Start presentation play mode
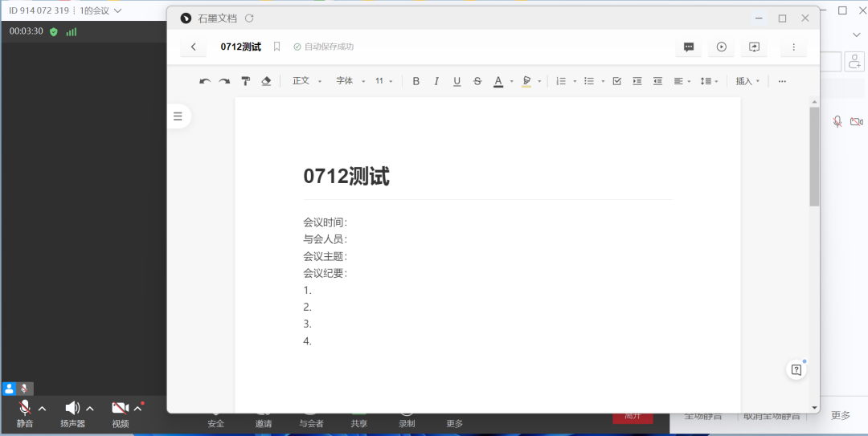This screenshot has height=436, width=868. click(721, 47)
